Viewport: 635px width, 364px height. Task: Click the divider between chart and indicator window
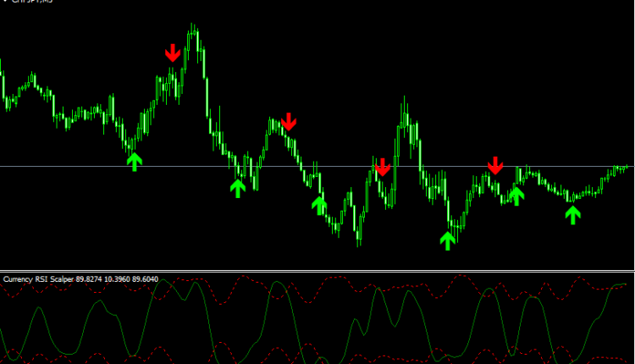pyautogui.click(x=317, y=271)
